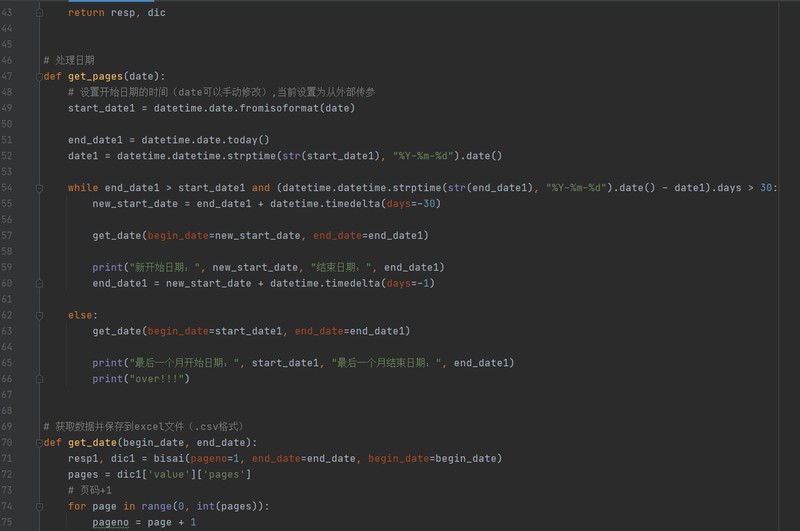Collapse the get_pages function fold marker
This screenshot has height=531, width=800.
[x=39, y=77]
